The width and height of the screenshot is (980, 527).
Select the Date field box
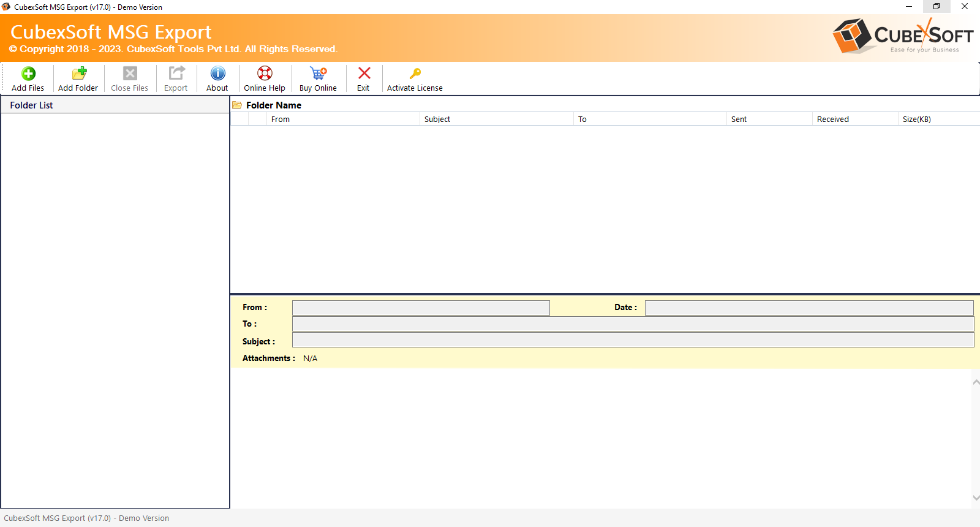809,308
